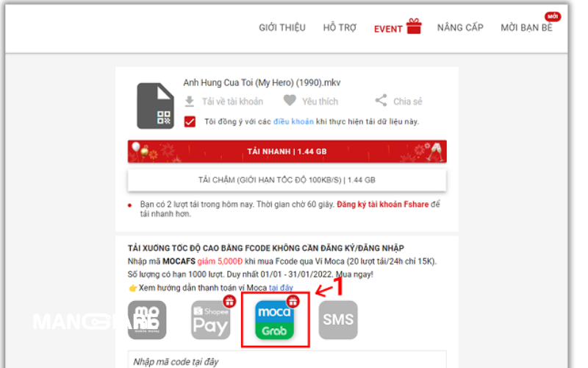Screen dimensions: 588x368
Task: Open the MỜI BẠN BÈ menu item
Action: (526, 28)
